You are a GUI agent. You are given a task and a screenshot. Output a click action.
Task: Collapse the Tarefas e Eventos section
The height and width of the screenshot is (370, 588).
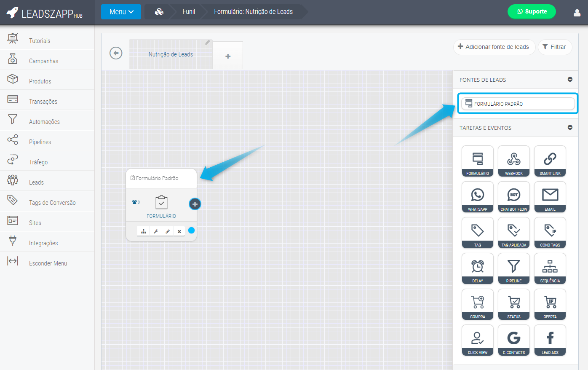point(570,127)
